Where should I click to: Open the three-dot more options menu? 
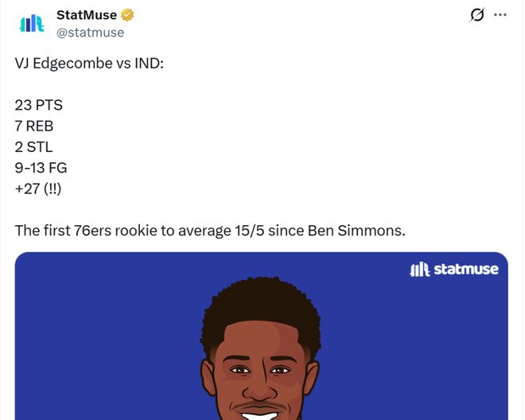[500, 15]
